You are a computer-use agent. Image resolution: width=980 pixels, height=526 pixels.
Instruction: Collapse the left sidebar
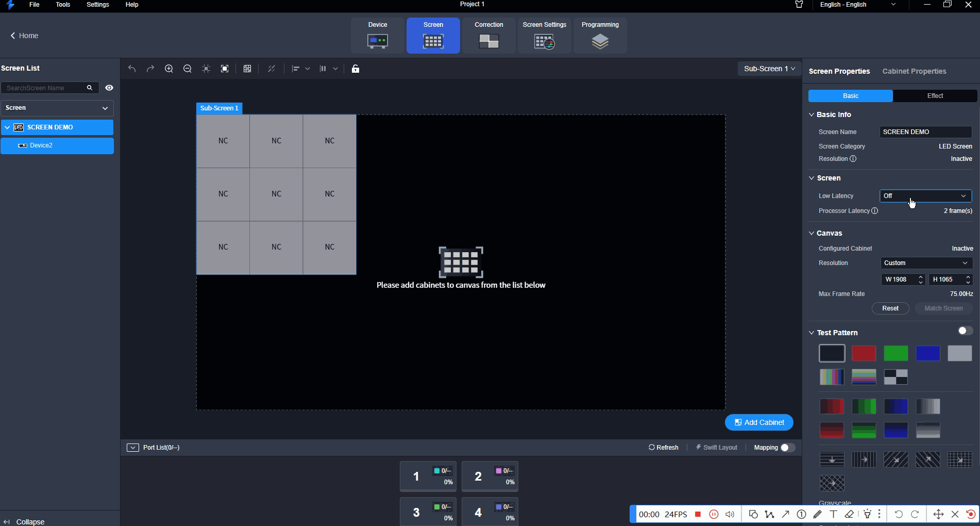(24, 521)
